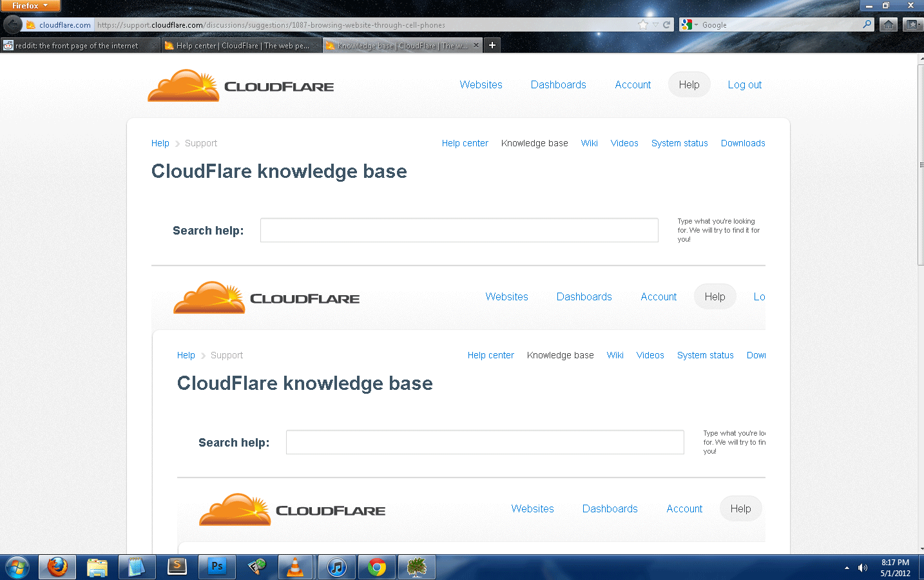924x580 pixels.
Task: Open the top Videos link
Action: click(x=624, y=143)
